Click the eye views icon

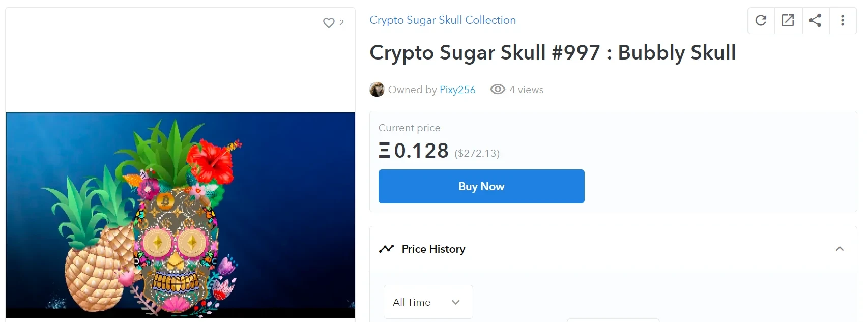498,90
